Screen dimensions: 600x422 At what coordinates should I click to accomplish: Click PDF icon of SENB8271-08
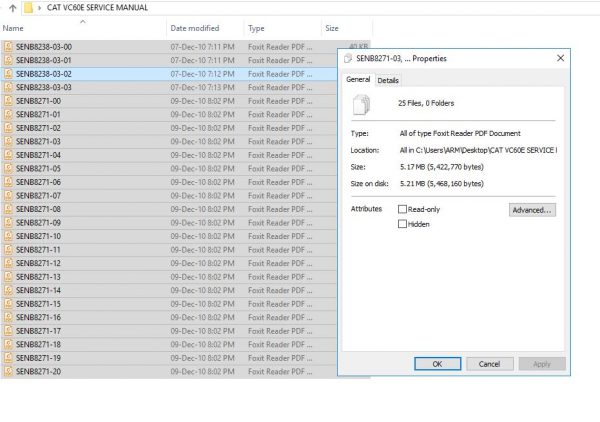click(x=8, y=209)
